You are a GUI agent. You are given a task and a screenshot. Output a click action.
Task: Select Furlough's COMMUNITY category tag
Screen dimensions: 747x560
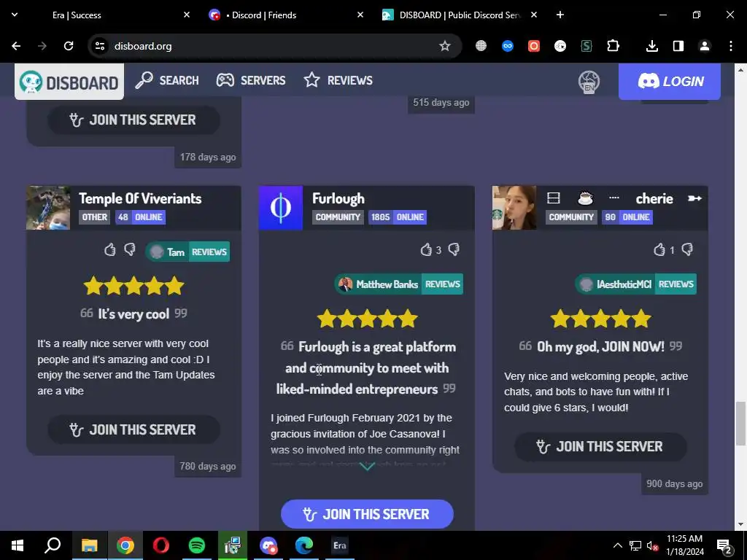[338, 217]
